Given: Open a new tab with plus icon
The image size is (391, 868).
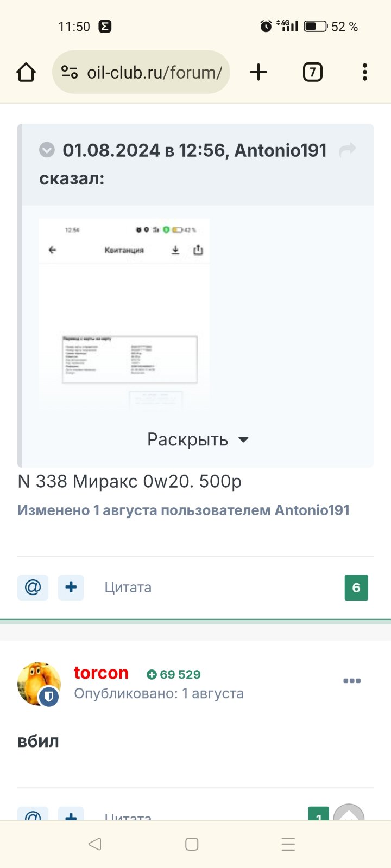Looking at the screenshot, I should [x=259, y=72].
